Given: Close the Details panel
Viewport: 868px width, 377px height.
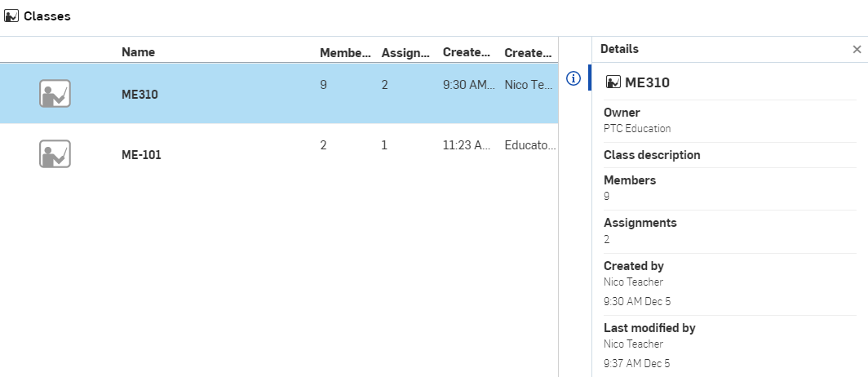Looking at the screenshot, I should 857,50.
